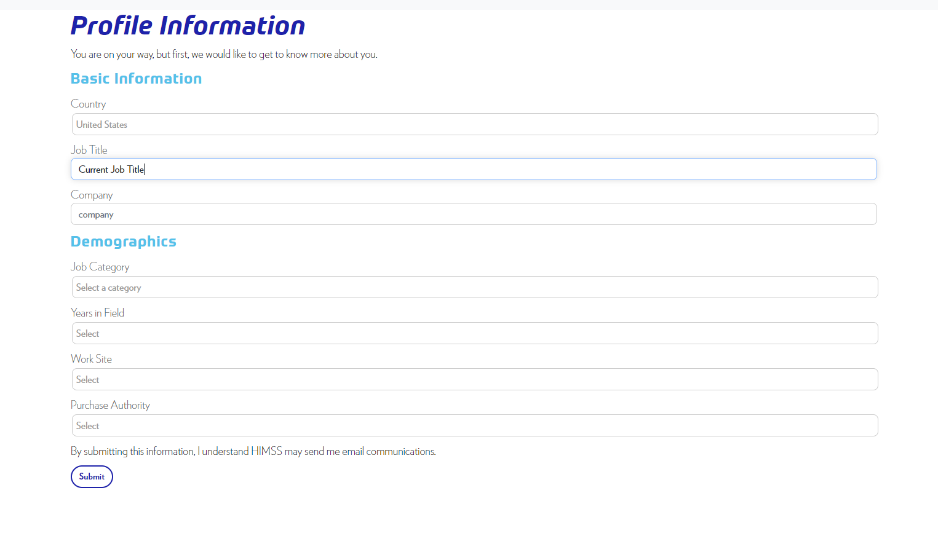Screen dimensions: 938x560
Task: Click the Basic Information section heading
Action: [136, 79]
